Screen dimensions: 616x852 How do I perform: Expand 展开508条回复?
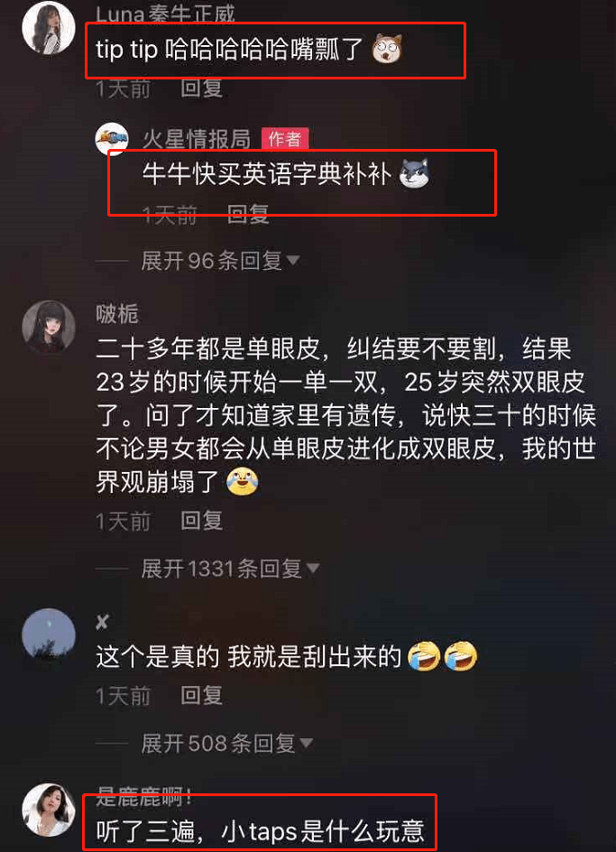coord(226,744)
